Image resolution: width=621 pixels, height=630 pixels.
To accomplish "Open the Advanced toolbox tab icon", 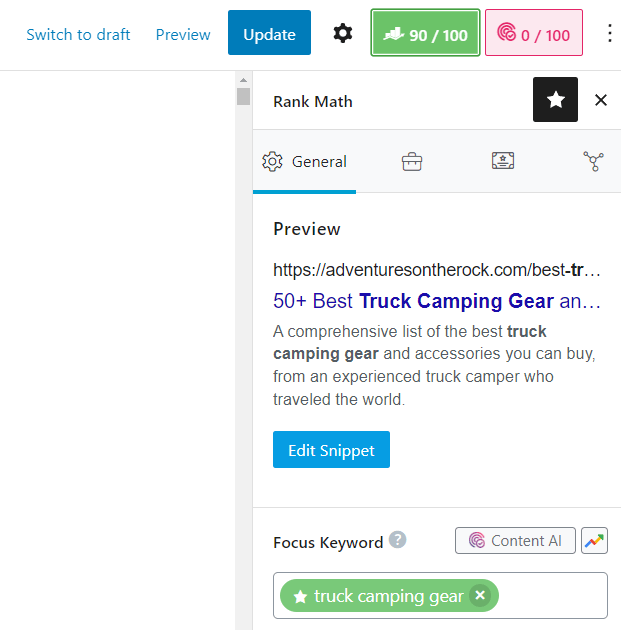I will (x=411, y=162).
